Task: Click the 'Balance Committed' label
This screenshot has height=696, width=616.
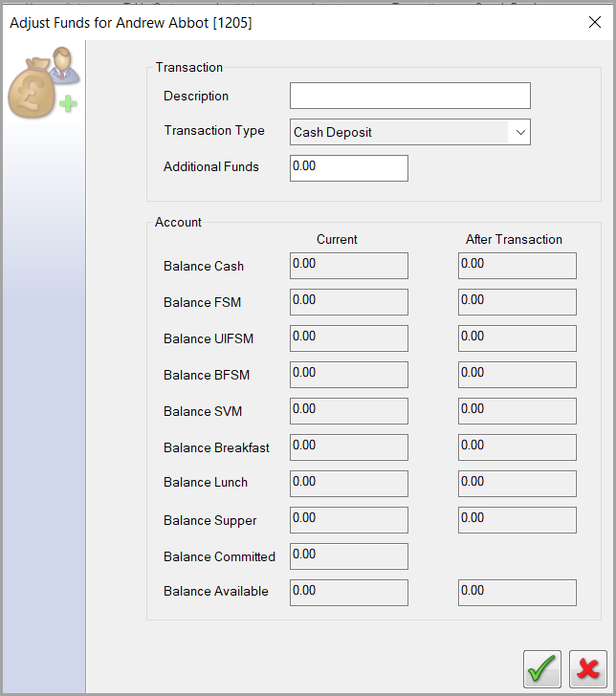Action: coord(219,557)
